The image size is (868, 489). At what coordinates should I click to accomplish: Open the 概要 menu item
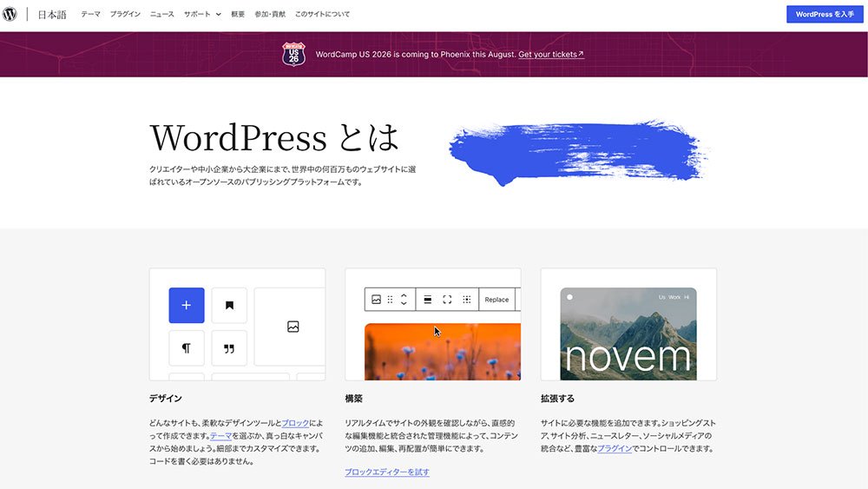click(x=238, y=15)
